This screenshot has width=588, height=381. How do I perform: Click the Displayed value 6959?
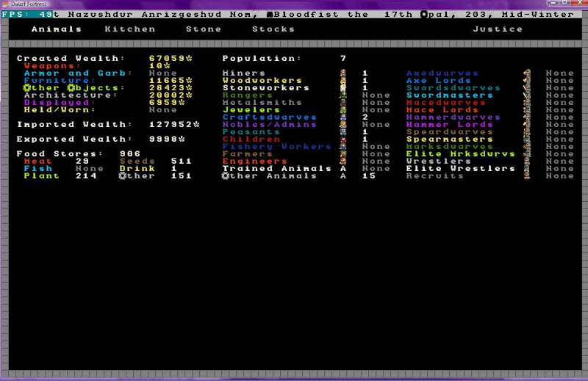[168, 102]
